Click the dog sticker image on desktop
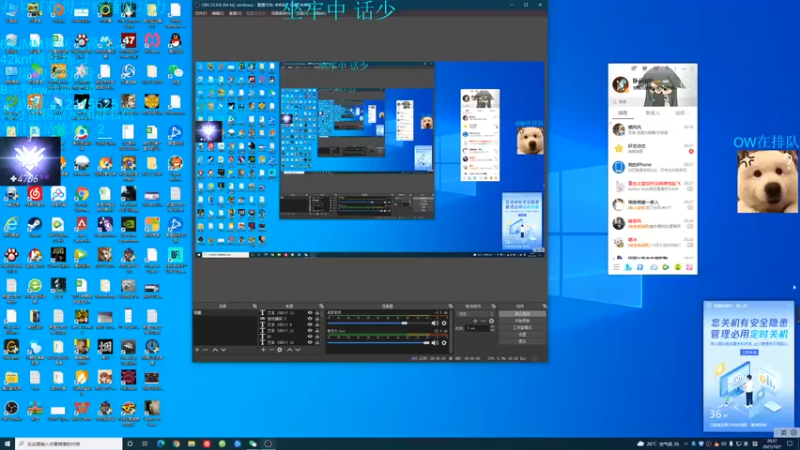The height and width of the screenshot is (450, 800). (767, 182)
